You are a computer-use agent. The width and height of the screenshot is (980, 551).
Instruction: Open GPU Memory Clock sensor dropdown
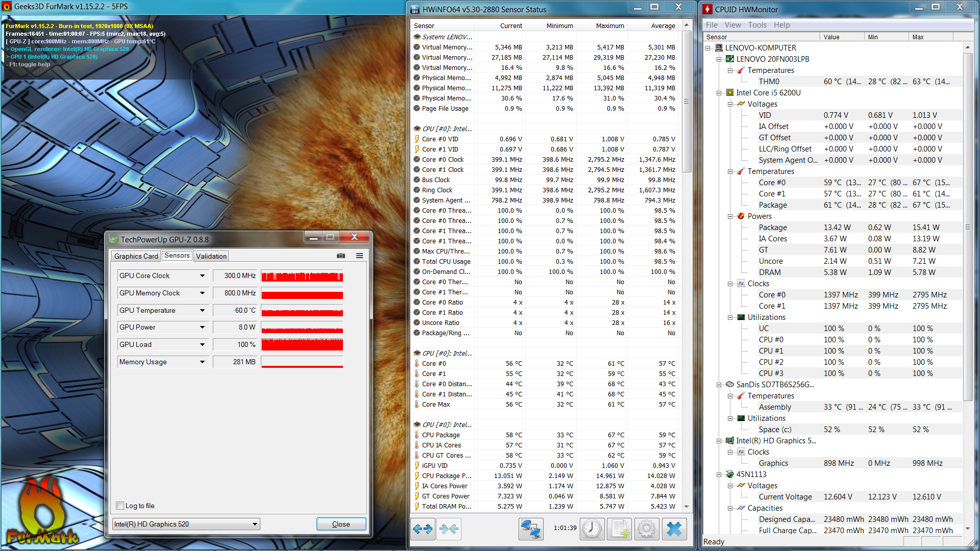(202, 293)
